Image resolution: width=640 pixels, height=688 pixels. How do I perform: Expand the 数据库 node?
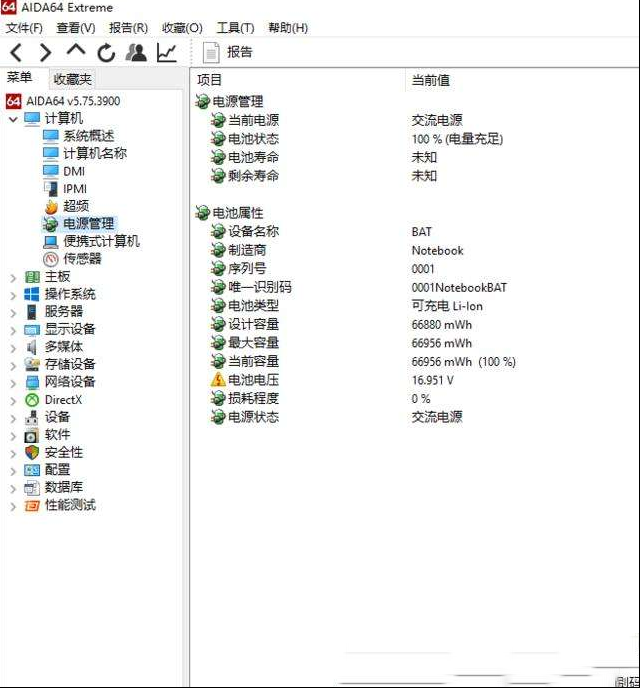[13, 488]
